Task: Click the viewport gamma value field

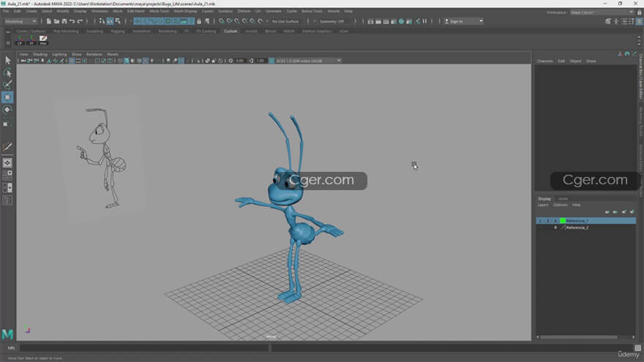Action: click(x=261, y=61)
